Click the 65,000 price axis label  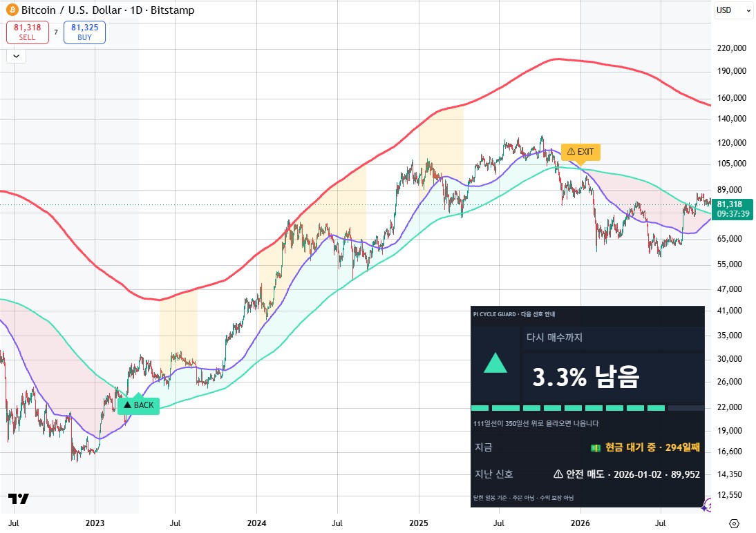pyautogui.click(x=731, y=239)
